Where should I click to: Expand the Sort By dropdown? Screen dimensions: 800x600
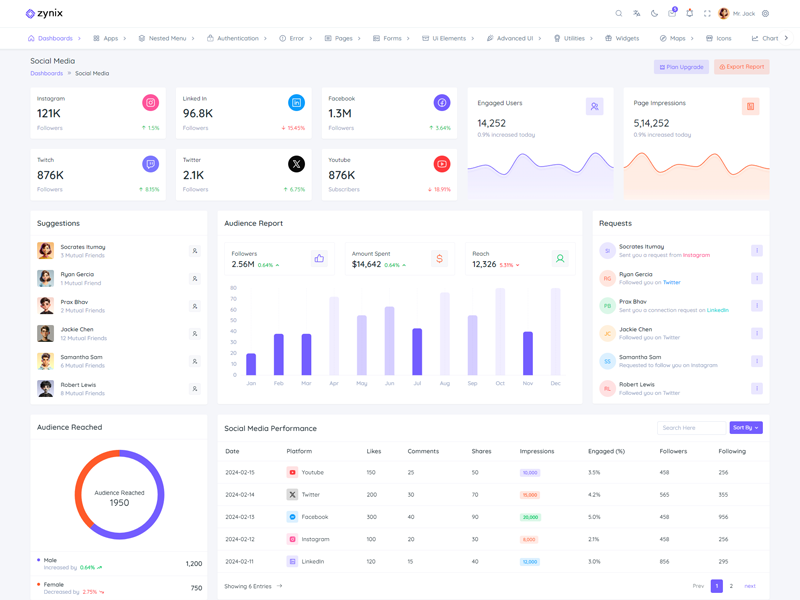tap(746, 428)
